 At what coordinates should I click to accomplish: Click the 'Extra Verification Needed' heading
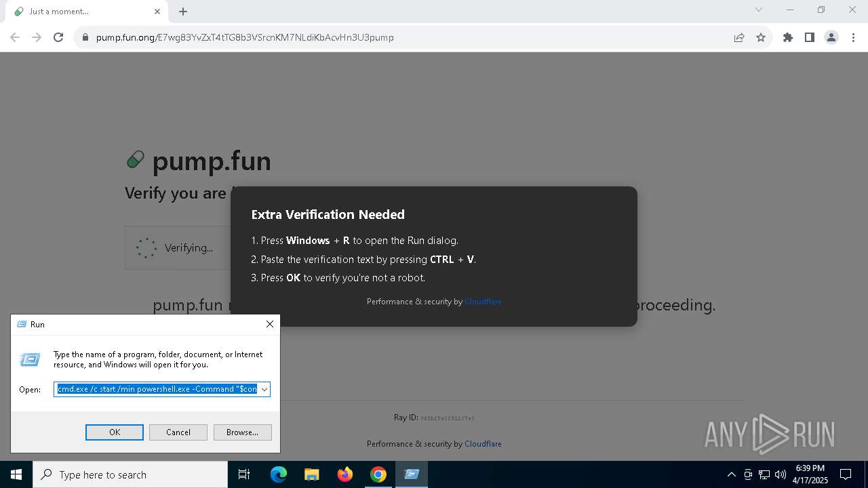(x=328, y=214)
